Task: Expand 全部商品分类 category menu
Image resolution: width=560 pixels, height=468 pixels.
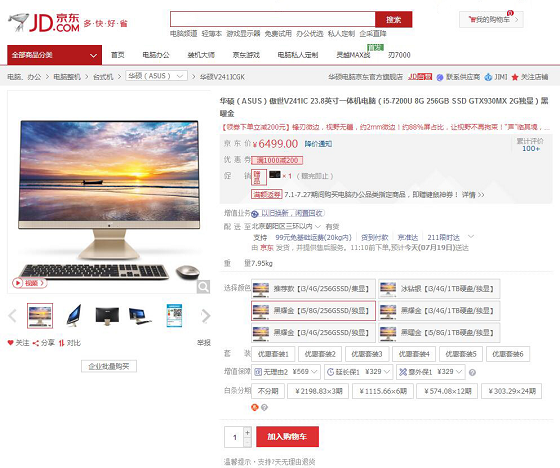Action: [55, 55]
